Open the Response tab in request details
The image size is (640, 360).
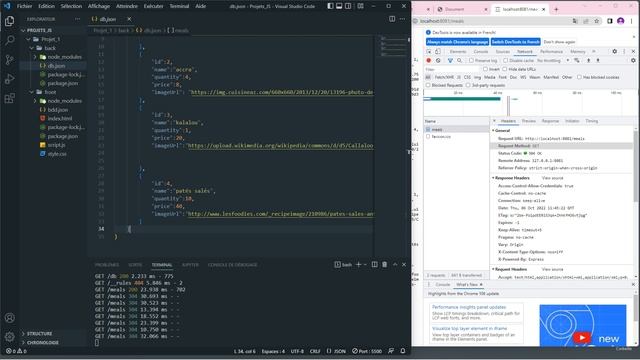[x=550, y=121]
